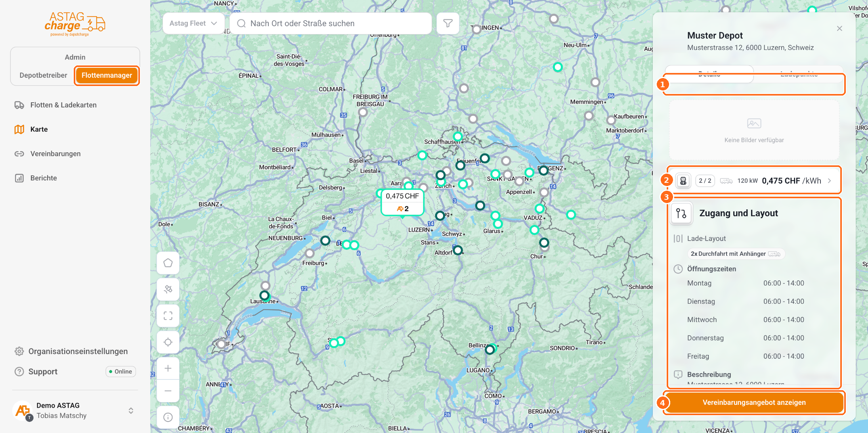This screenshot has height=433, width=868.
Task: Click the ASTAG charge logo
Action: coord(75,24)
